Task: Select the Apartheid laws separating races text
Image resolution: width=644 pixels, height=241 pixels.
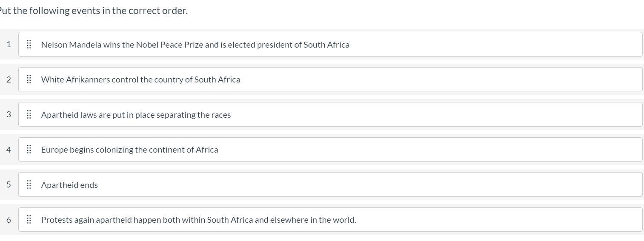Action: pos(136,115)
